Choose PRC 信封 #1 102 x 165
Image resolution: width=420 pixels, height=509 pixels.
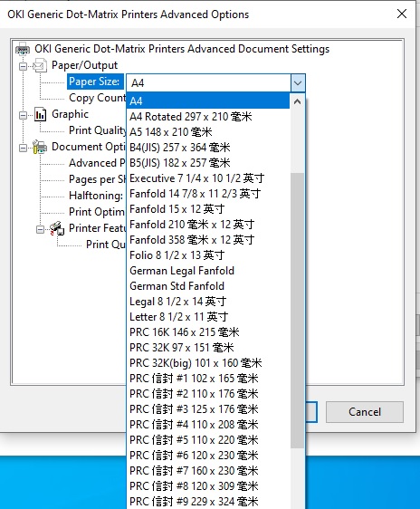point(208,379)
